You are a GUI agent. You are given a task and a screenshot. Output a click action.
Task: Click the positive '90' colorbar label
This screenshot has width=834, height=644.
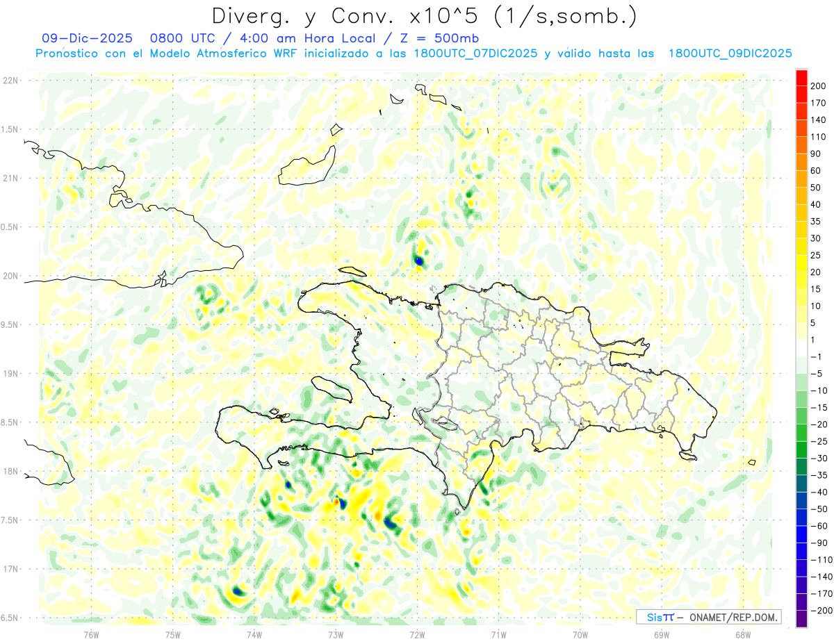pos(816,154)
